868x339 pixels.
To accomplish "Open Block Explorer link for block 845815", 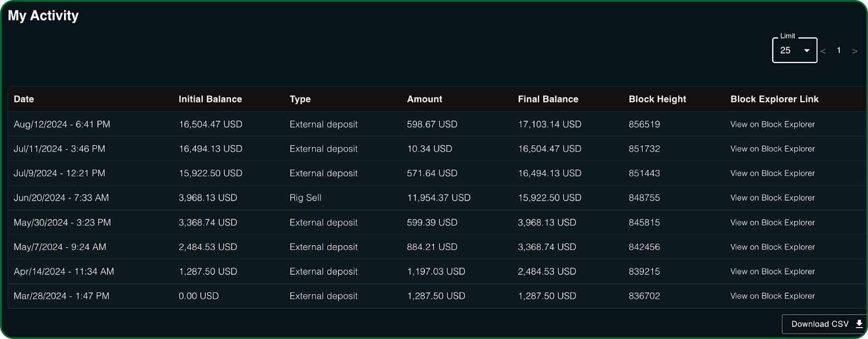I will (x=773, y=222).
